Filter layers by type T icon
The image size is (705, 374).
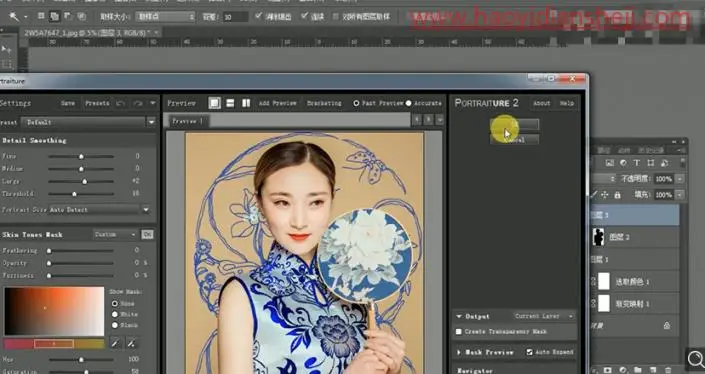pos(637,163)
